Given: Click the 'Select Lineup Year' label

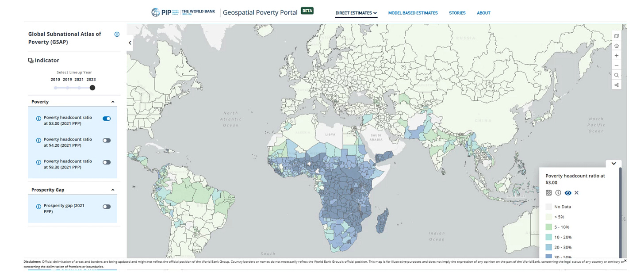Looking at the screenshot, I should 74,72.
